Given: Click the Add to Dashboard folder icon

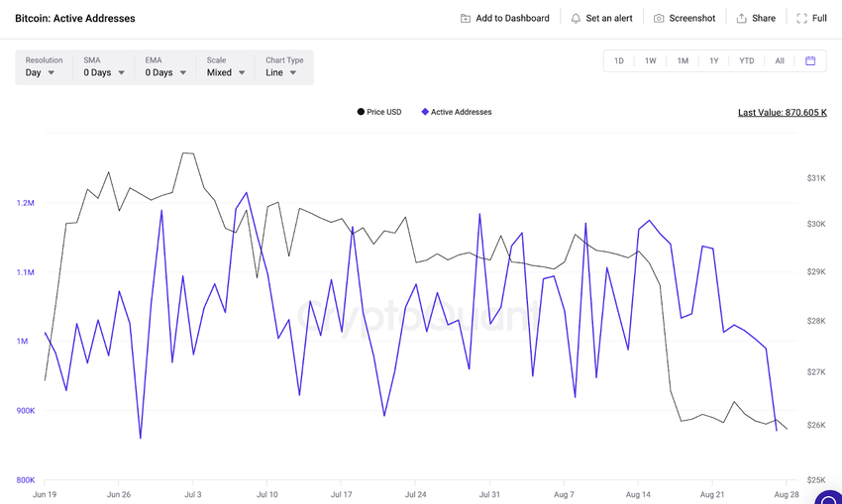Looking at the screenshot, I should 466,19.
